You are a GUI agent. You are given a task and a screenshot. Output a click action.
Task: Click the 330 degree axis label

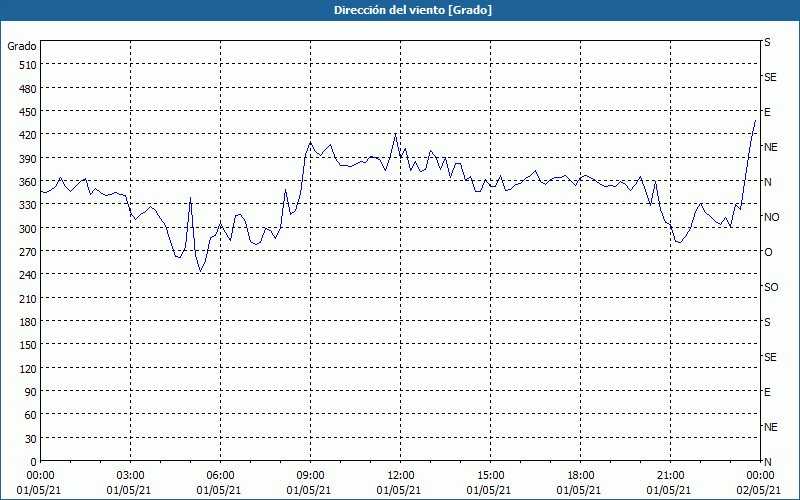29,205
